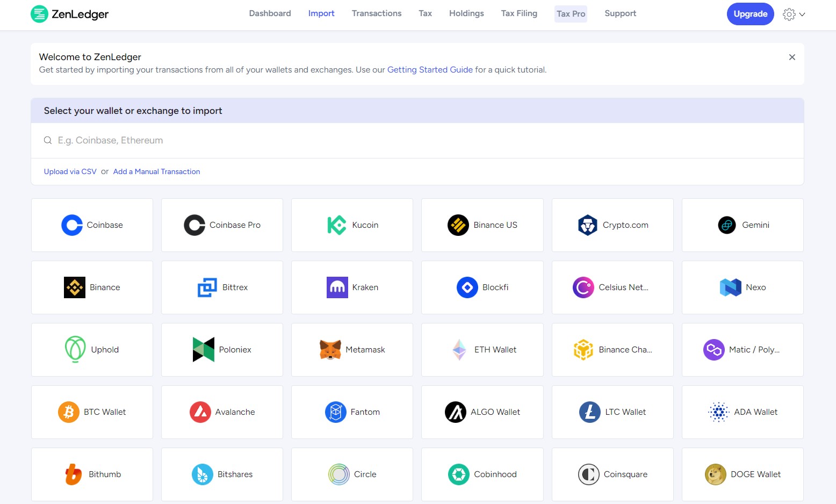The height and width of the screenshot is (504, 836).
Task: Open the Tax Filing tab
Action: pyautogui.click(x=519, y=13)
